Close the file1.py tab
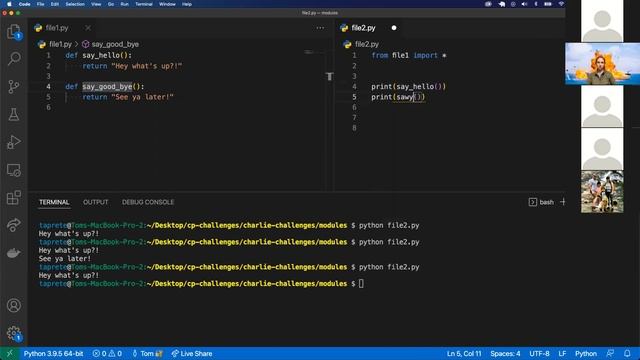Screen dimensions: 640x360 (x=88, y=28)
